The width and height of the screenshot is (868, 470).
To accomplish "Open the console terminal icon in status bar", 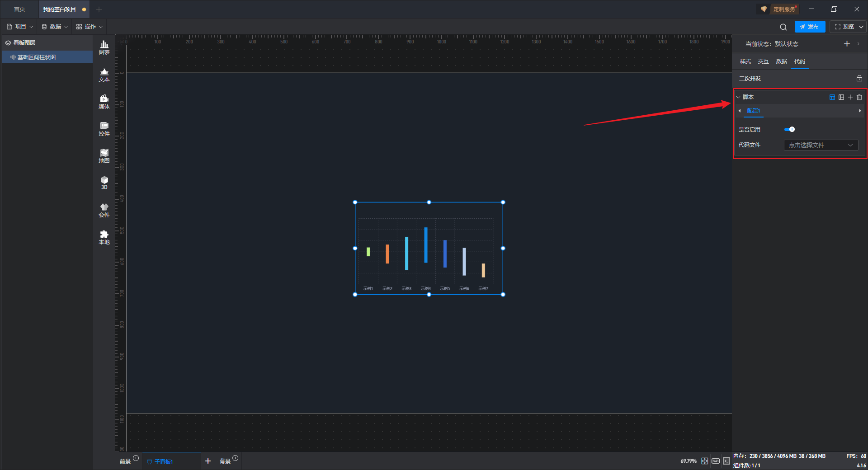I will 726,461.
